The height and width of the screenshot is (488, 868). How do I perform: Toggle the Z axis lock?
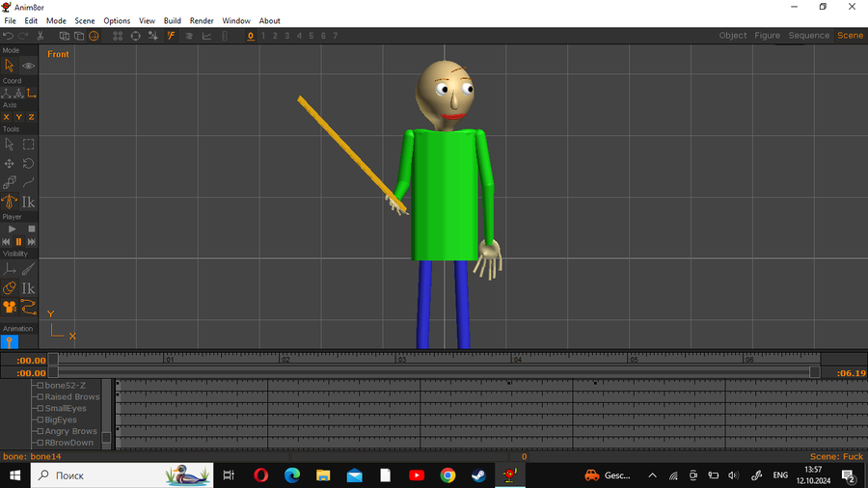(x=32, y=118)
